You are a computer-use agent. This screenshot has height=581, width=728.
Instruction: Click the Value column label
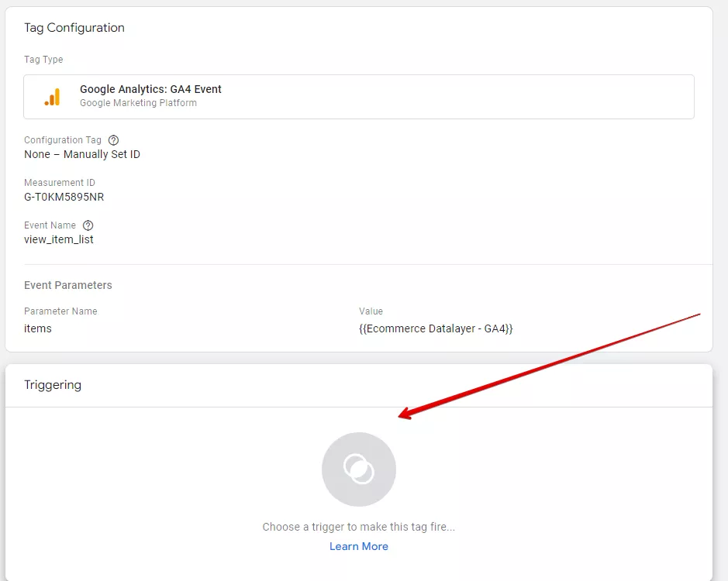(371, 311)
